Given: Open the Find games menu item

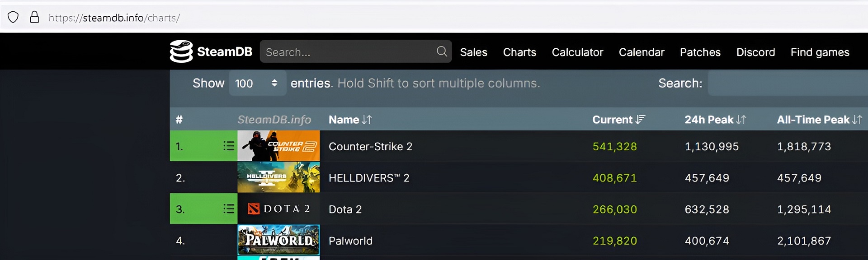Looking at the screenshot, I should point(820,52).
